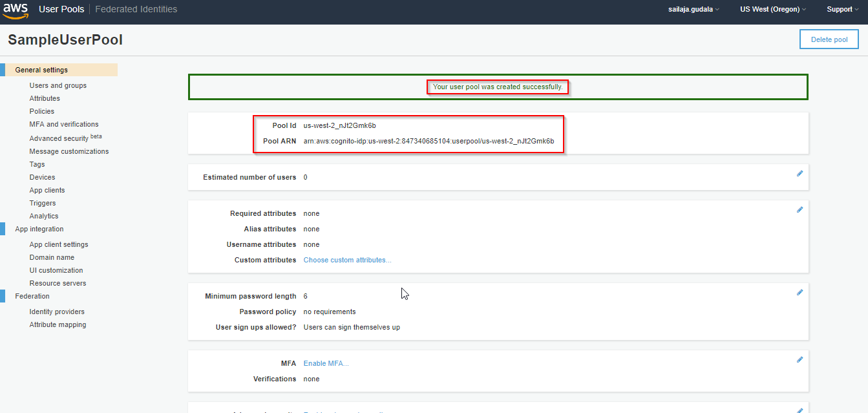Click the Username attributes value none
This screenshot has height=413, width=868.
pos(312,244)
